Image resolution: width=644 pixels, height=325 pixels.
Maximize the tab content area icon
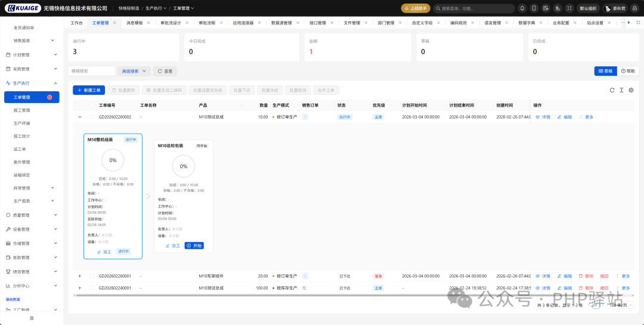(639, 23)
